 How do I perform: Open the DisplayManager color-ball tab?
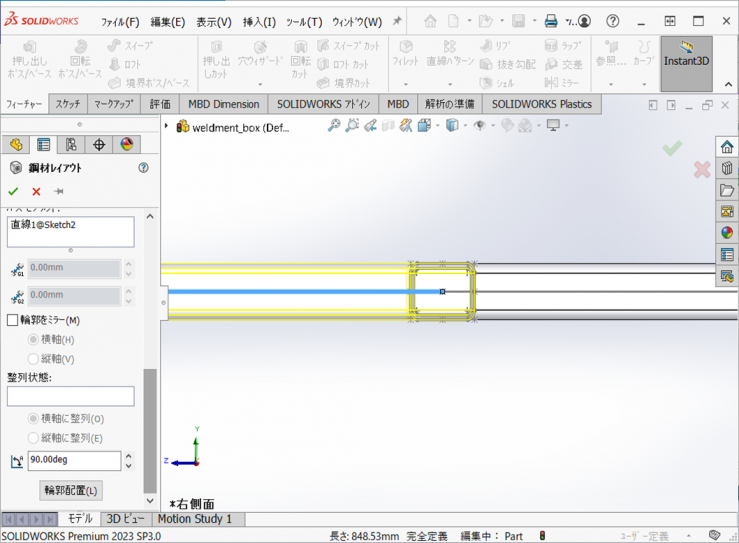[126, 145]
